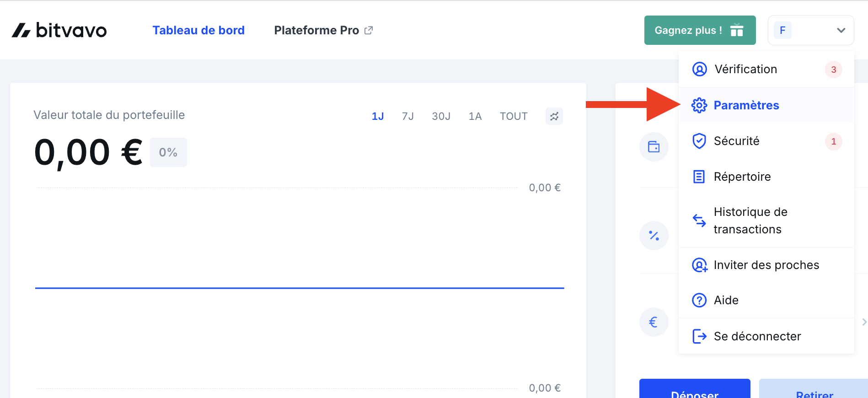Open the Aide menu entry
This screenshot has width=868, height=398.
tap(766, 300)
